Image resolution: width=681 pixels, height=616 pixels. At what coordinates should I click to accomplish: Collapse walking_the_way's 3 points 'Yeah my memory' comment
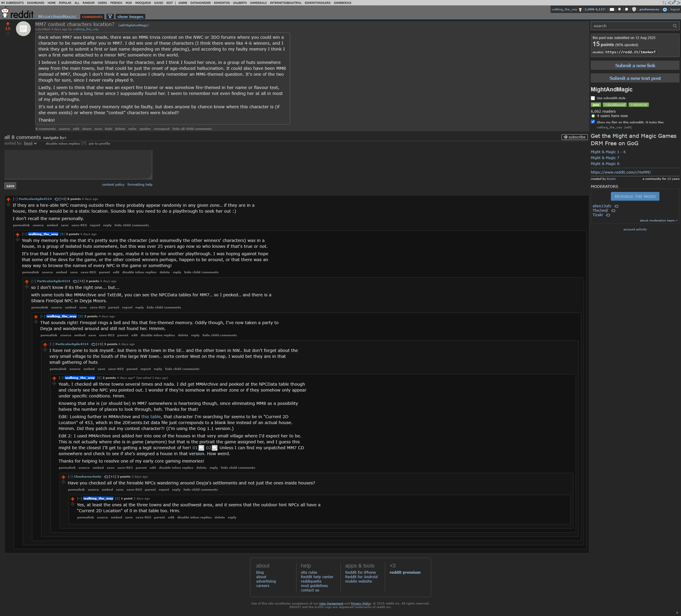click(x=24, y=234)
